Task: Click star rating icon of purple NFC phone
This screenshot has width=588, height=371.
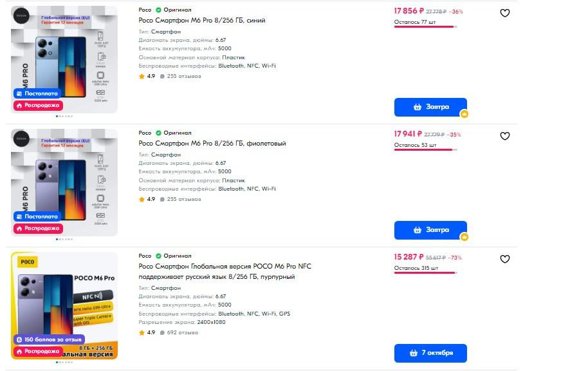Action: (x=142, y=332)
